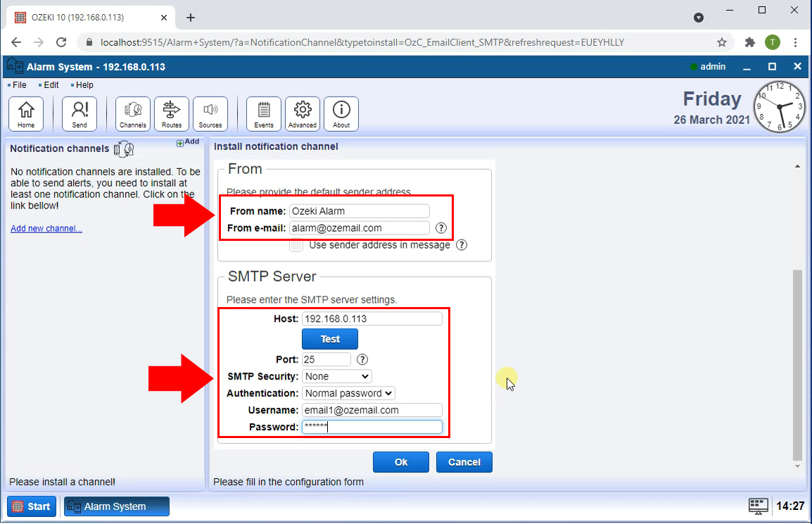Open a new browser tab
Screen dimensions: 812x524
(191, 18)
